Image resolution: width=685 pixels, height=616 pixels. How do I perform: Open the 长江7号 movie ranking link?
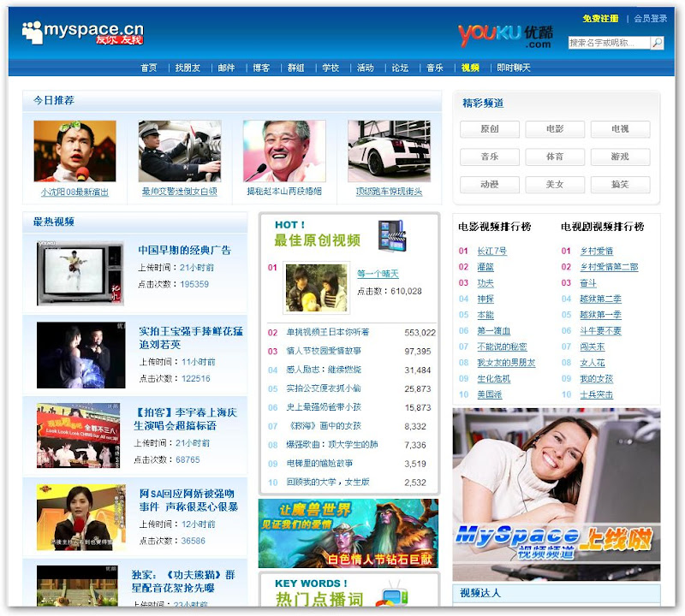[x=491, y=251]
